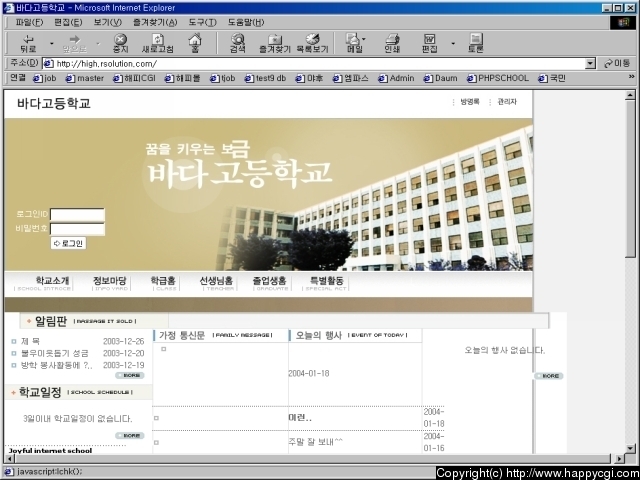Open the PHPSCHOOL links bar shortcut
The width and height of the screenshot is (640, 480).
pyautogui.click(x=498, y=78)
